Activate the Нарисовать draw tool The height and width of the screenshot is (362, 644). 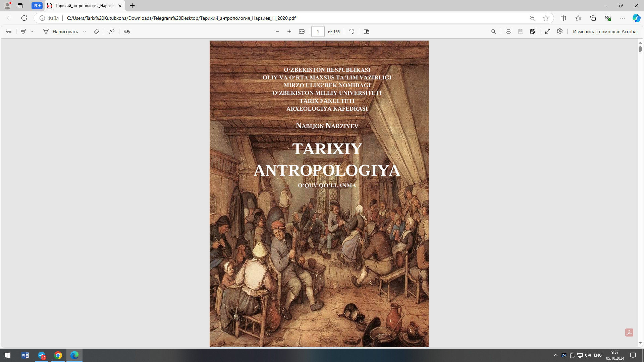[x=61, y=32]
